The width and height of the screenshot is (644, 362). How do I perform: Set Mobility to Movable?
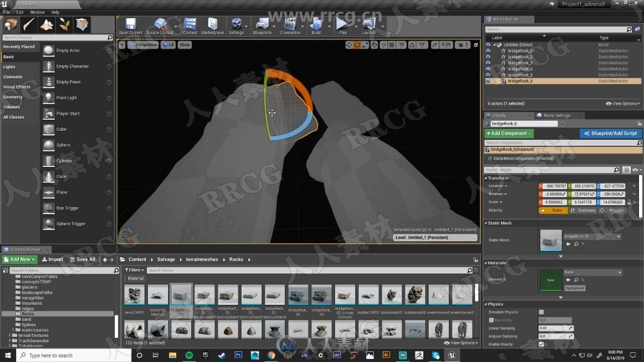[x=612, y=210]
